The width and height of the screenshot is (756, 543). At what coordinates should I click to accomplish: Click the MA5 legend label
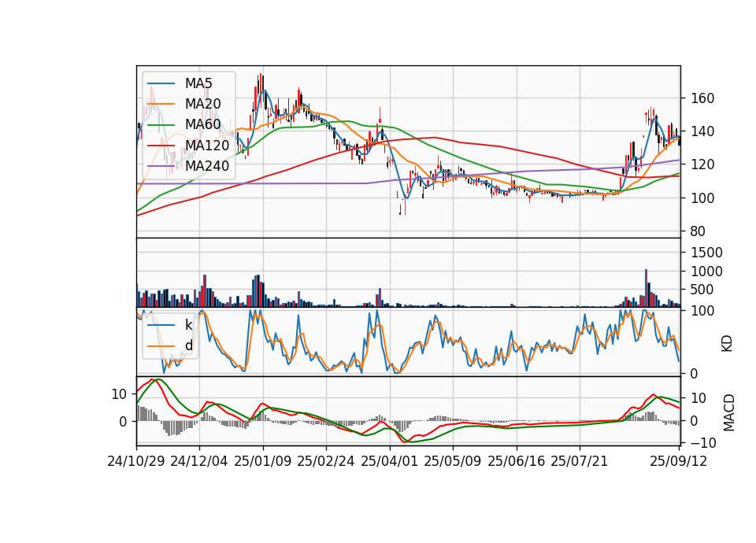[x=198, y=83]
